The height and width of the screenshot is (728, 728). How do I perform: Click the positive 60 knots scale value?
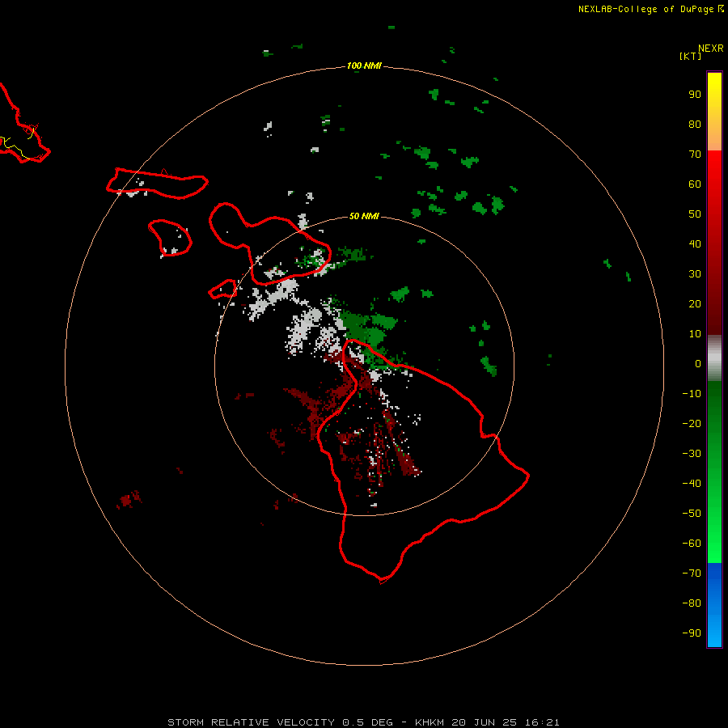(695, 184)
